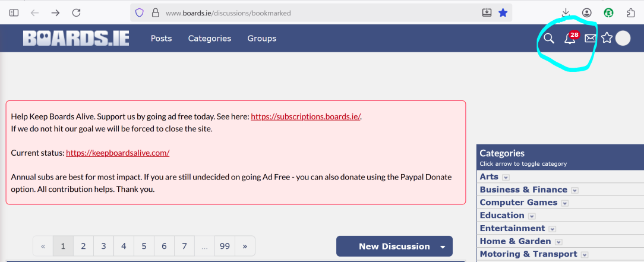Go to page 99 in pagination

click(x=225, y=246)
